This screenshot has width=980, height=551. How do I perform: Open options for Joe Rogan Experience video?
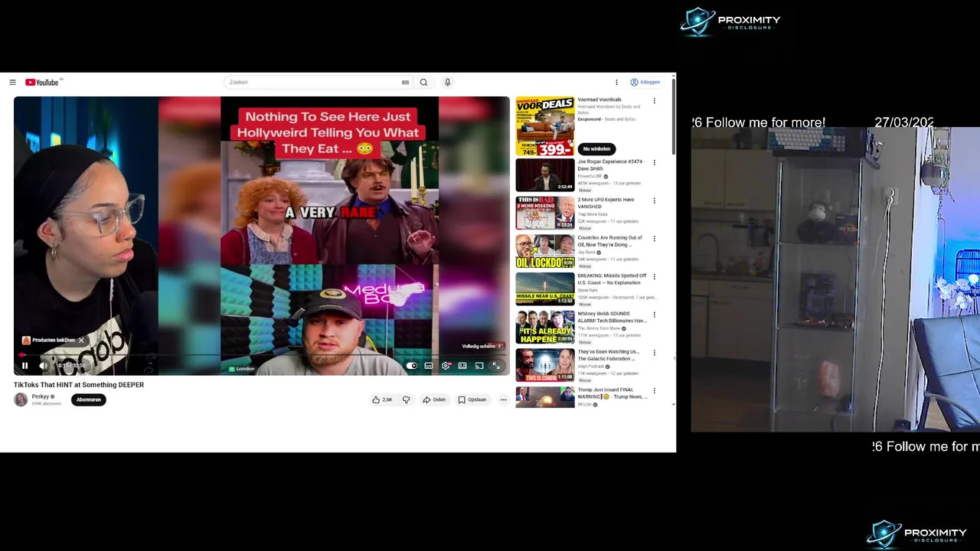[654, 162]
